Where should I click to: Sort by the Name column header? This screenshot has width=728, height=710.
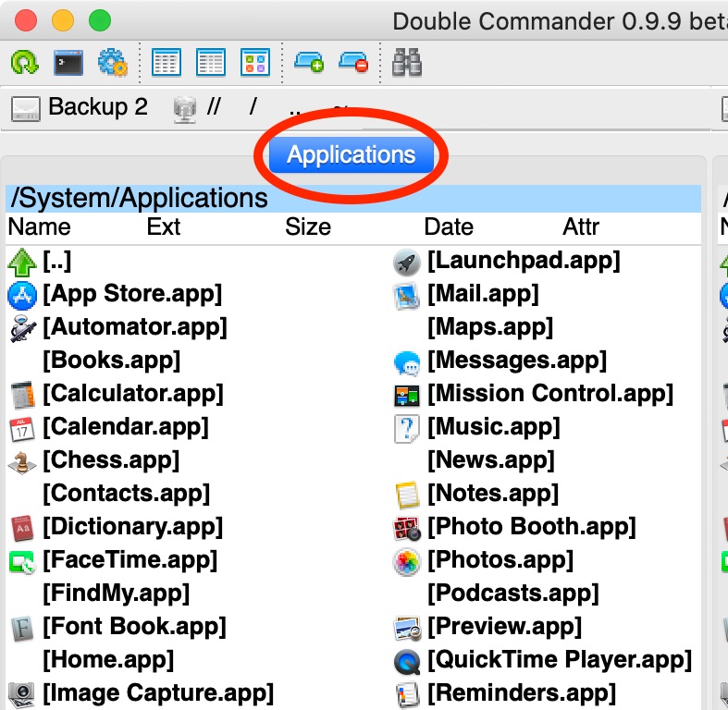click(x=40, y=227)
